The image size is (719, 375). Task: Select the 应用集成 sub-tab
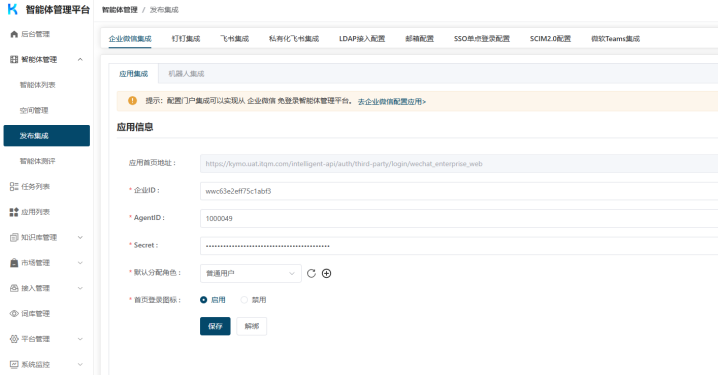coord(133,74)
